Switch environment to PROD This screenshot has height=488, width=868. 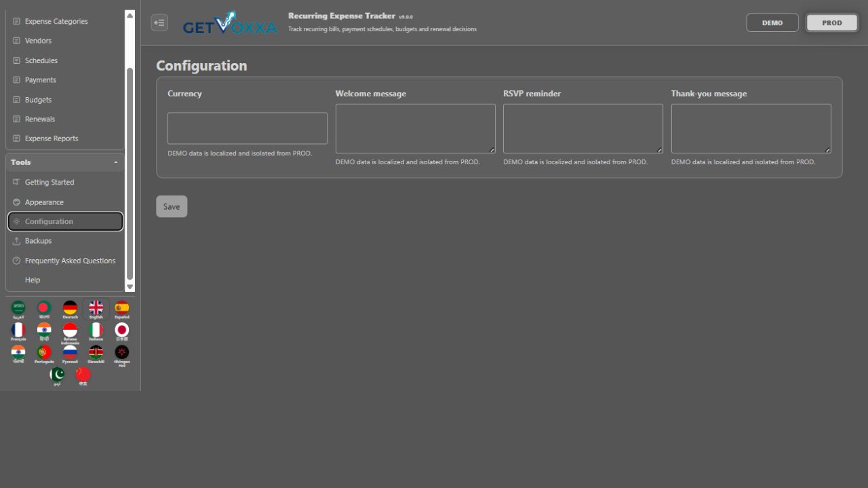pyautogui.click(x=832, y=22)
